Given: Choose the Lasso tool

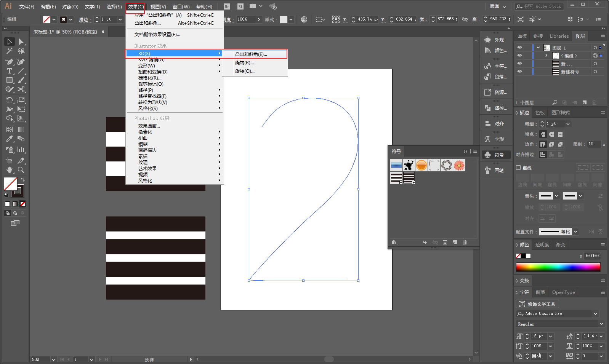Looking at the screenshot, I should (21, 51).
